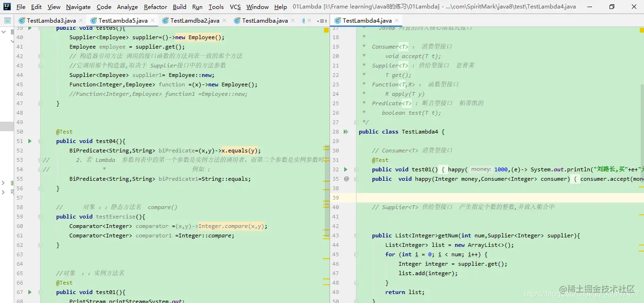Open the Code menu

104,7
